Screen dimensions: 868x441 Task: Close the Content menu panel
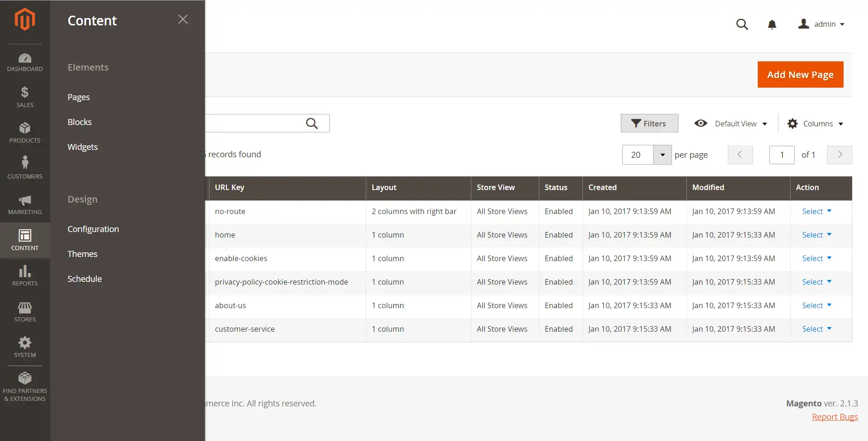pos(183,19)
